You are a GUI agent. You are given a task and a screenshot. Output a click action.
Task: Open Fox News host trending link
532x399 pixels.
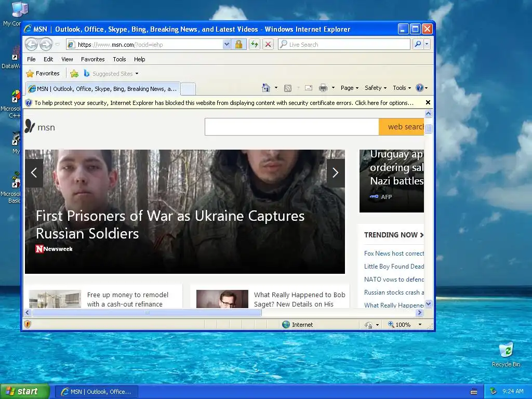394,254
